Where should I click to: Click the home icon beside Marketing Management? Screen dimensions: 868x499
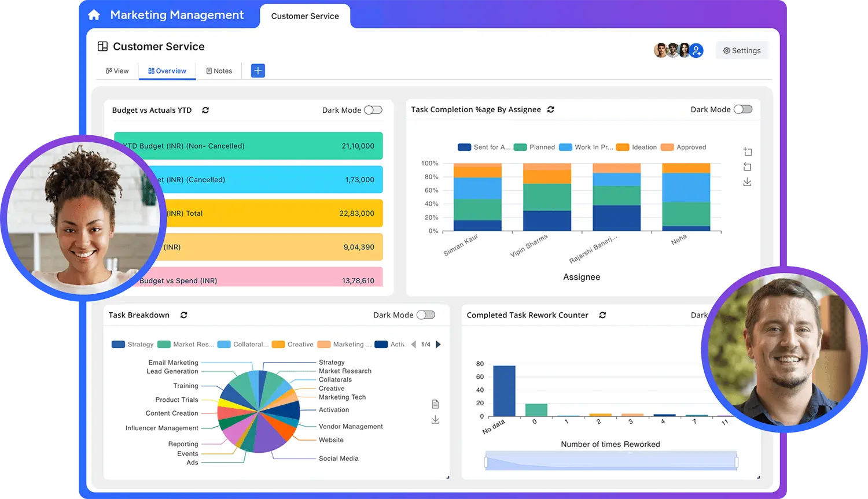coord(94,15)
